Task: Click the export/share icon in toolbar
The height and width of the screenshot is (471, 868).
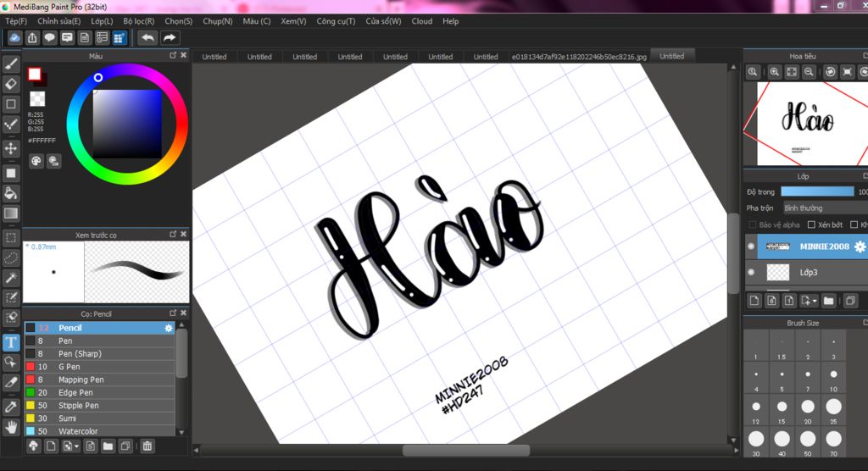Action: pos(32,37)
